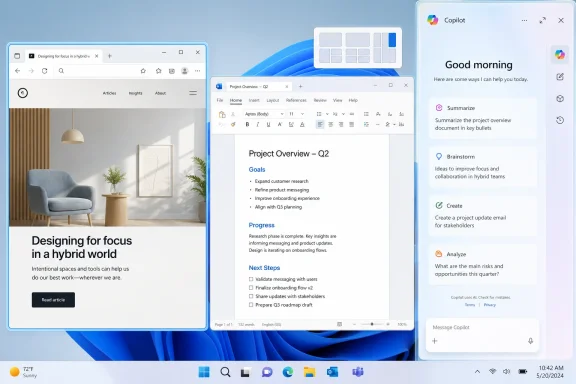The image size is (576, 384).
Task: Open the File menu in Word
Action: tap(220, 100)
